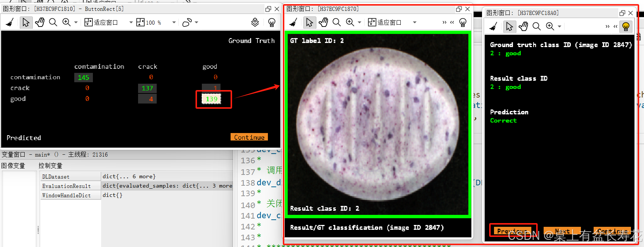Choose zoom-in tool in H37EC9FC18A0 window
The height and width of the screenshot is (247, 644).
tap(550, 27)
